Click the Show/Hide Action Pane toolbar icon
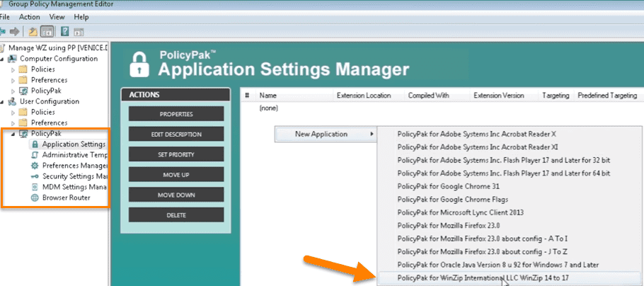This screenshot has height=286, width=644. [x=79, y=32]
